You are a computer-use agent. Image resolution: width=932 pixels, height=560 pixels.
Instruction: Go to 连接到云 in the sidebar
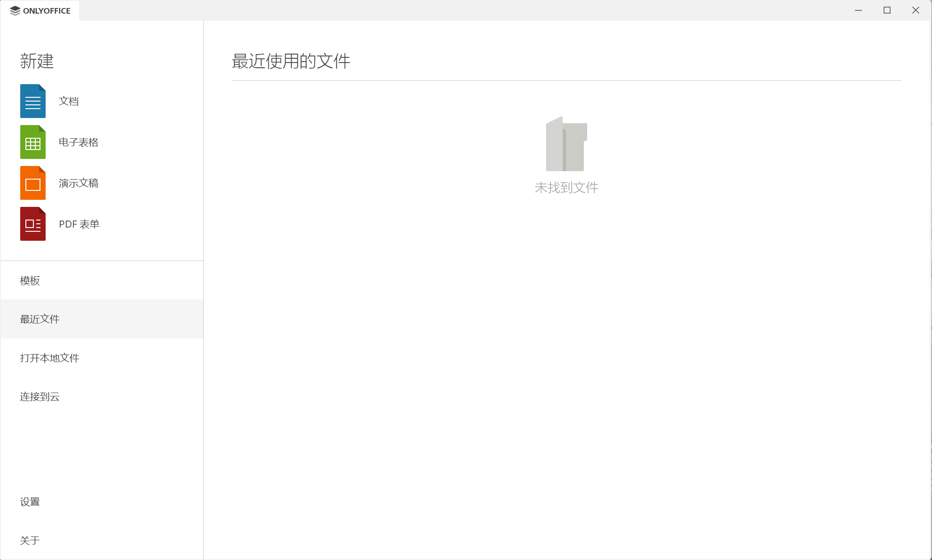click(x=40, y=397)
